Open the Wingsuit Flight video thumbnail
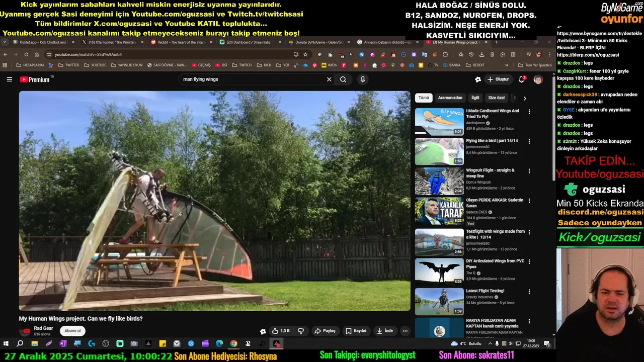Viewport: 644px width, 362px height. 439,181
